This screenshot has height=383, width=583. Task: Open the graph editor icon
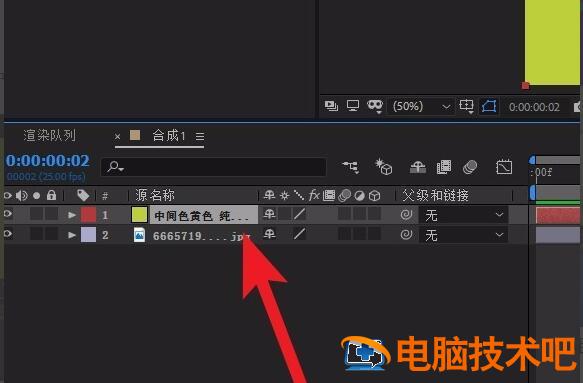504,167
